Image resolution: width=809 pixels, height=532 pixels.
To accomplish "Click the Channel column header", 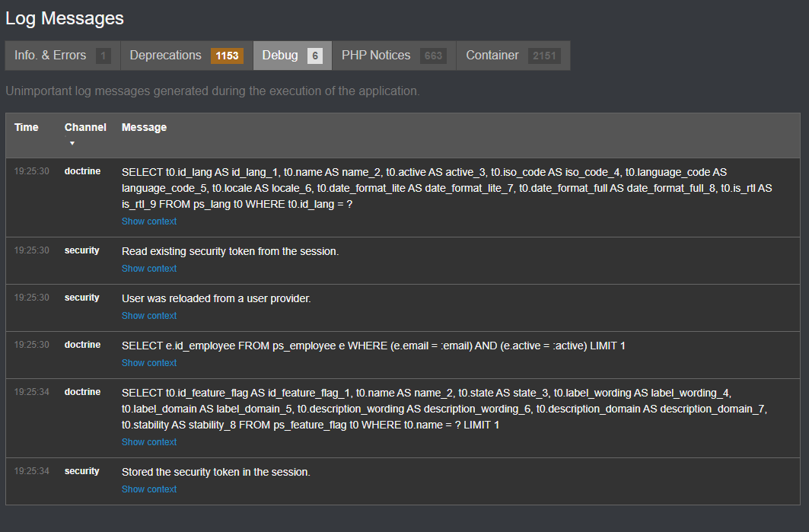I will coord(85,127).
